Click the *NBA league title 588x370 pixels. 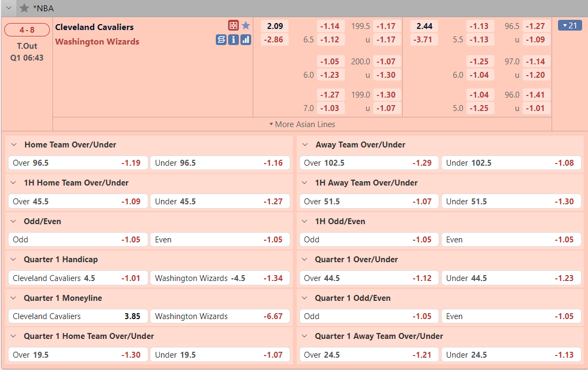(x=43, y=8)
